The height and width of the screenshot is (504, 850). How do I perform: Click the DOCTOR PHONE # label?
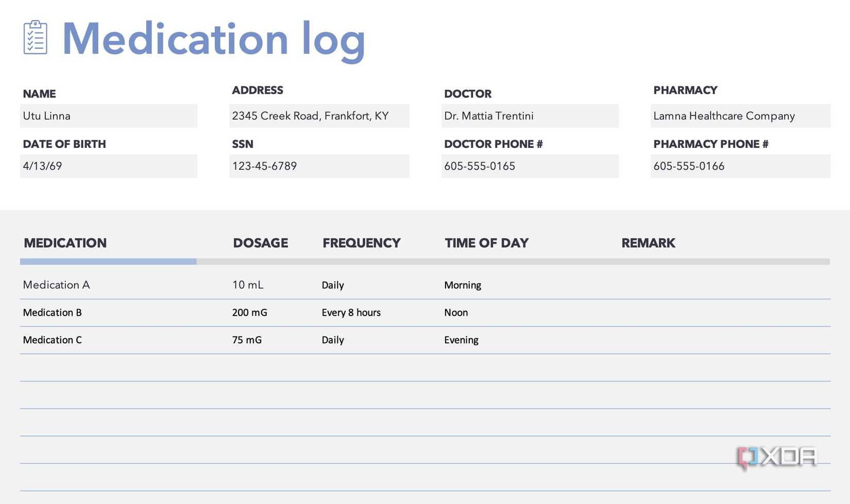(x=494, y=144)
